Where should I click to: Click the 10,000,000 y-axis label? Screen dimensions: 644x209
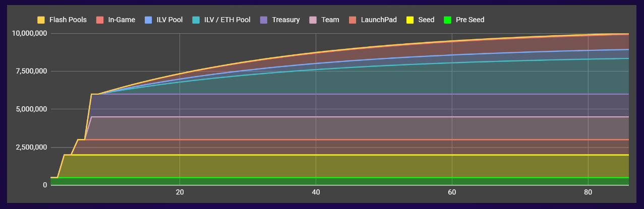pyautogui.click(x=30, y=33)
